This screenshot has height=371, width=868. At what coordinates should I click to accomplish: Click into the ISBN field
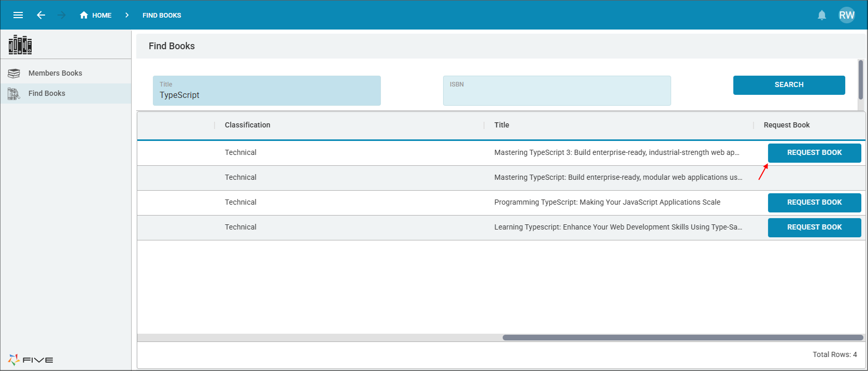click(x=557, y=91)
